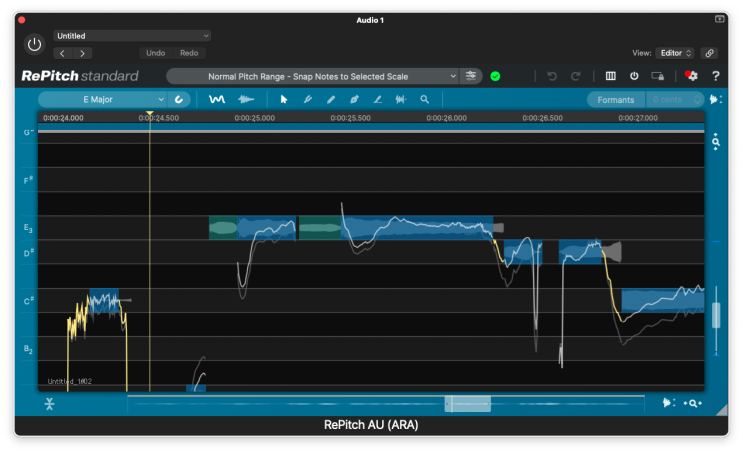Click top-right playback follow icon
This screenshot has width=743, height=453.
[716, 100]
